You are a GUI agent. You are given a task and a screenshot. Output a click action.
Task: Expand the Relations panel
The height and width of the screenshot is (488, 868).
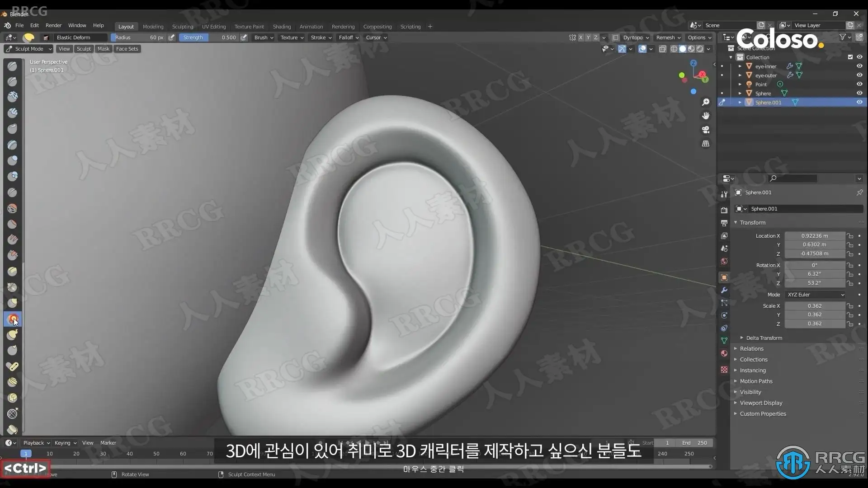click(751, 348)
